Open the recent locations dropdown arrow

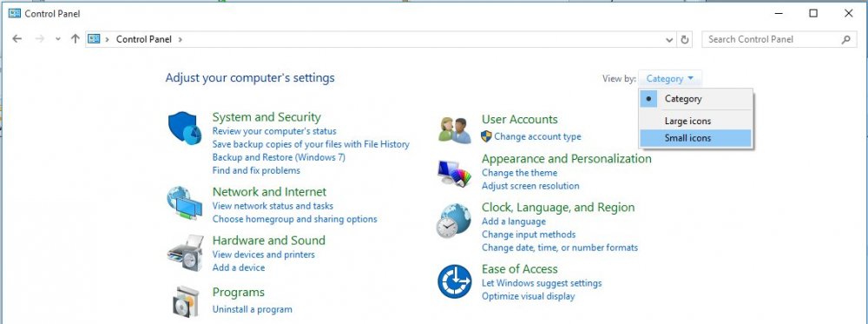point(58,39)
